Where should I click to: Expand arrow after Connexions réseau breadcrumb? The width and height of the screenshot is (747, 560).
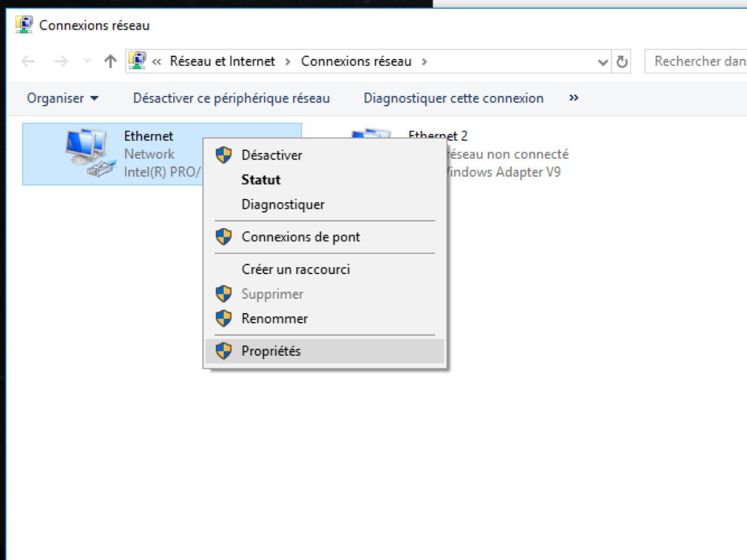pyautogui.click(x=424, y=62)
